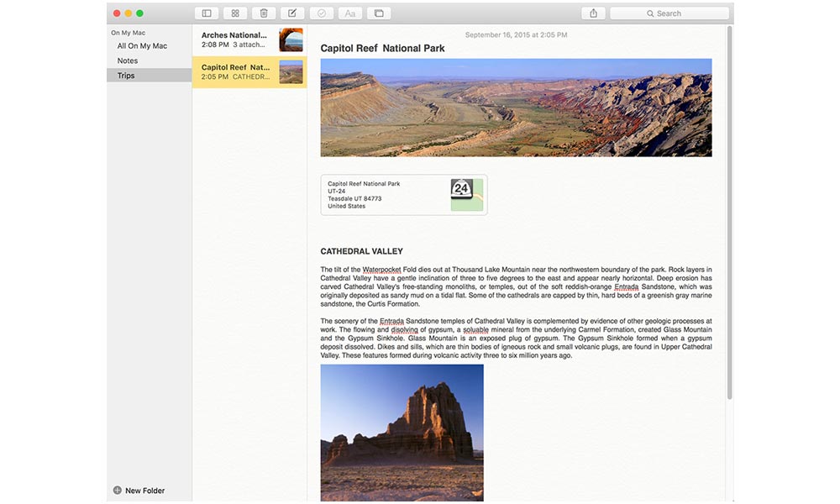This screenshot has width=840, height=504.
Task: Click the trash icon to delete note
Action: [x=264, y=13]
